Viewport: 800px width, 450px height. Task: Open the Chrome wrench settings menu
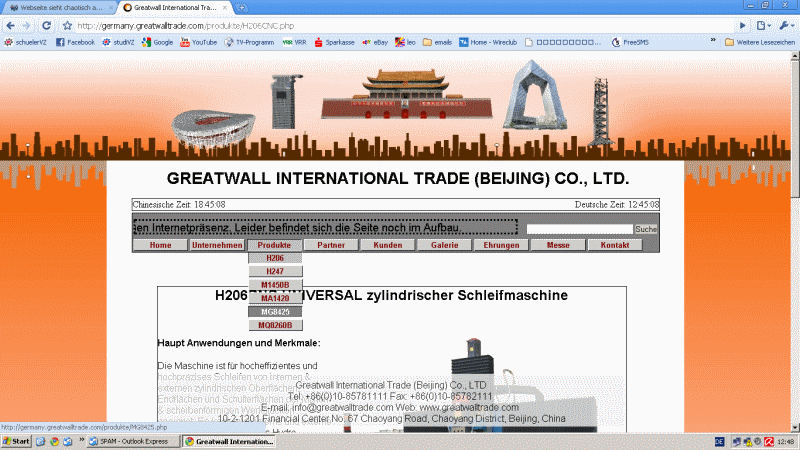tap(787, 25)
